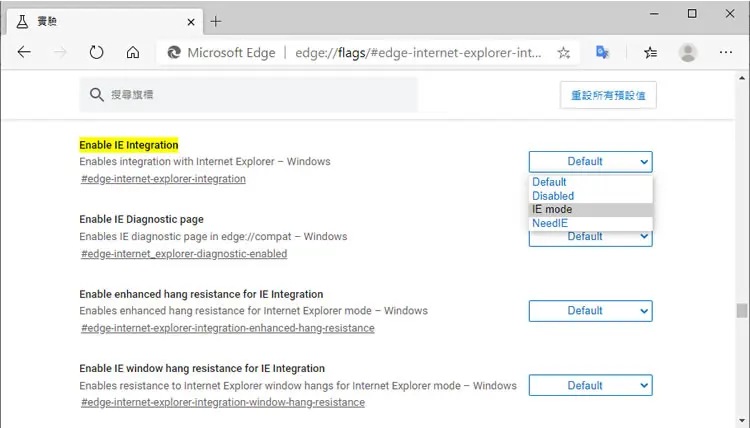Click the Edge logo in address bar
750x428 pixels.
pos(174,52)
